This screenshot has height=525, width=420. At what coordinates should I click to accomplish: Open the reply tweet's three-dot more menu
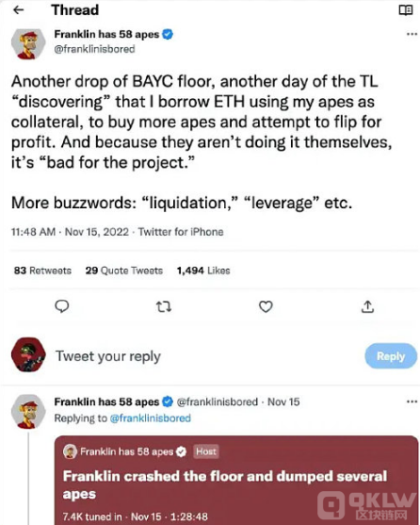click(x=412, y=402)
